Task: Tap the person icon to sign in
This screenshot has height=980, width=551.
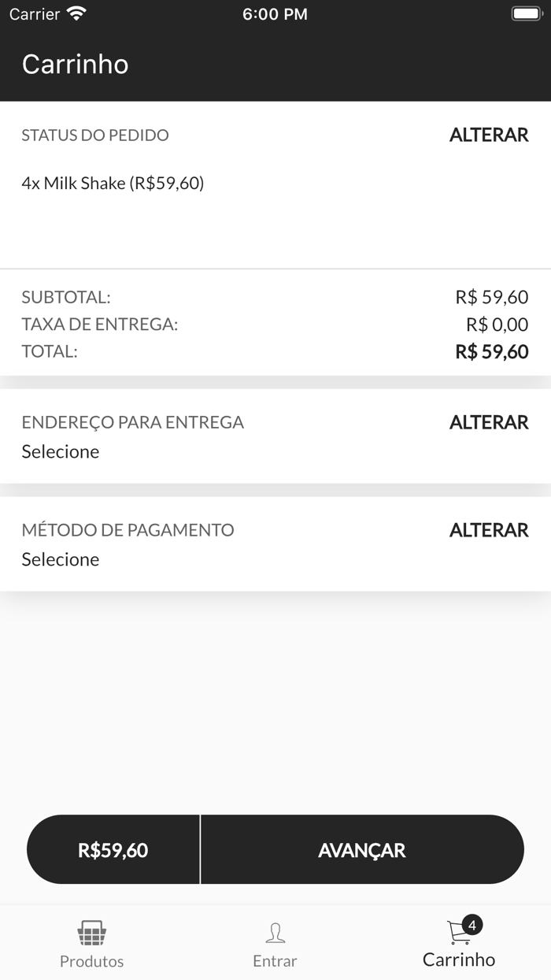Action: pyautogui.click(x=275, y=932)
